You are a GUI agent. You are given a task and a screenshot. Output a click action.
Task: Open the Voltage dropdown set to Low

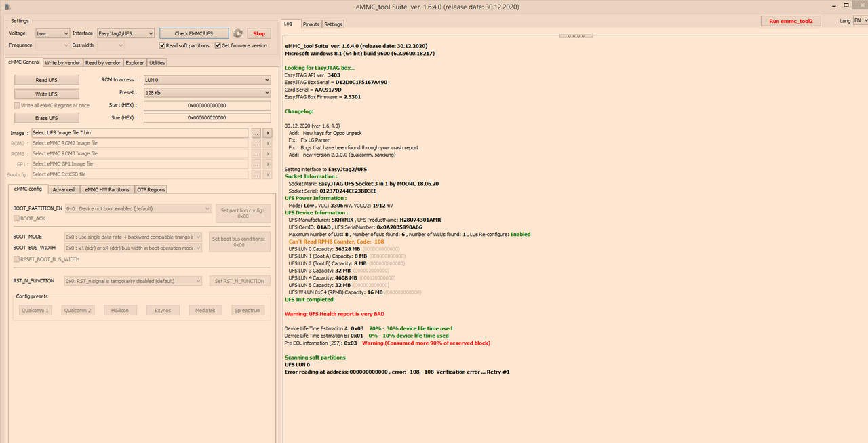(52, 33)
